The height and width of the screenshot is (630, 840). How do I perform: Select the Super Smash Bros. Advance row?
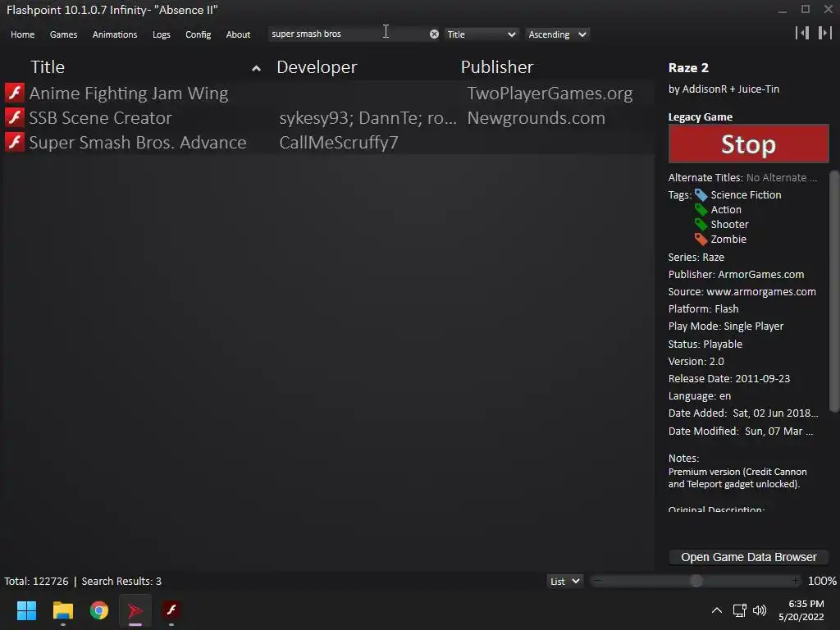click(x=329, y=142)
